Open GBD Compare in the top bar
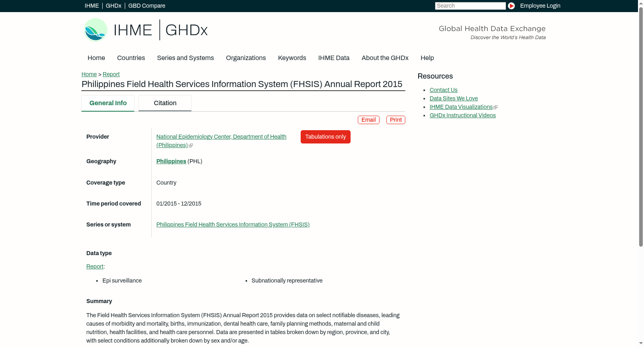 (x=147, y=6)
